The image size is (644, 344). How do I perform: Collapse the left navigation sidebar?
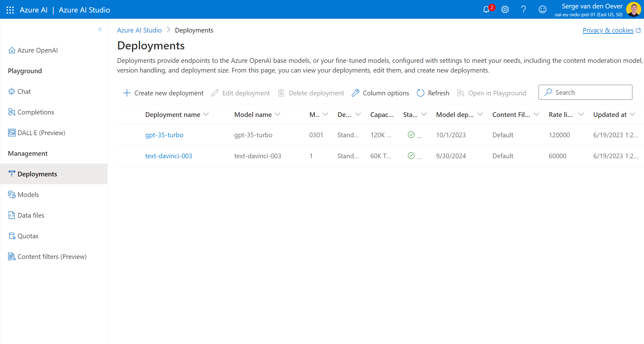pos(100,29)
